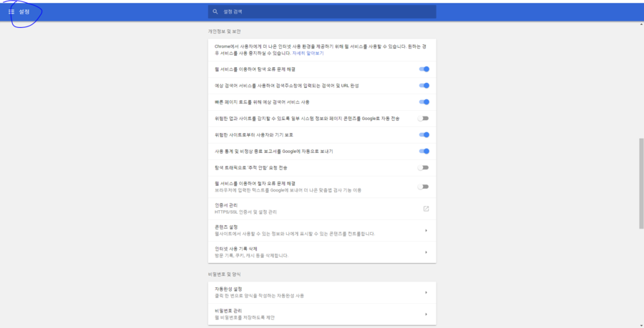Viewport: 644px width, 328px height.
Task: Expand the 비밀번호 관리 row arrow
Action: click(426, 314)
